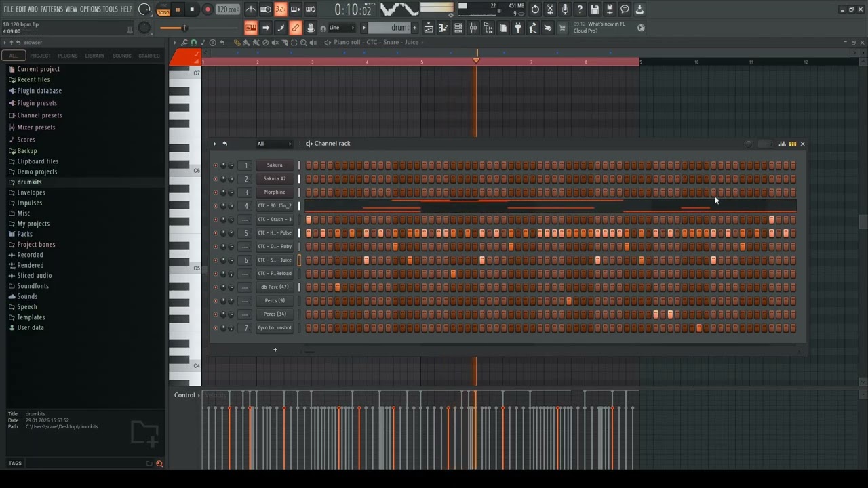Mute the Morphine channel
The width and height of the screenshot is (868, 488).
[x=216, y=192]
